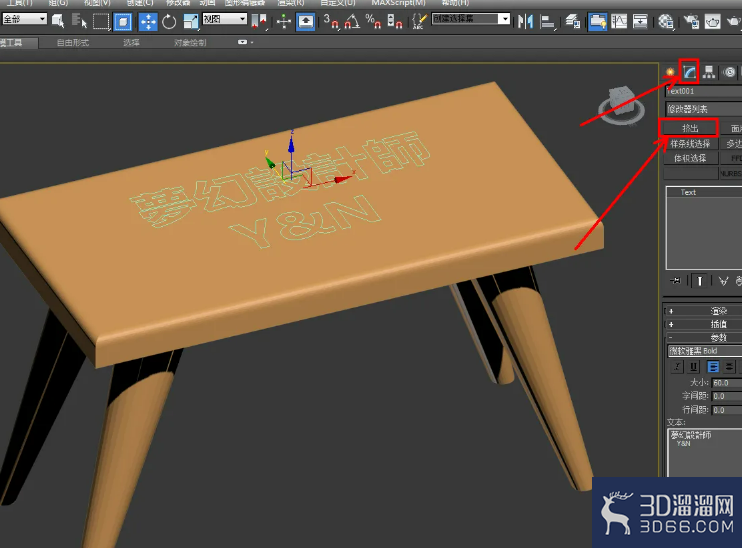
Task: Open the Material Editor icon
Action: pos(665,22)
